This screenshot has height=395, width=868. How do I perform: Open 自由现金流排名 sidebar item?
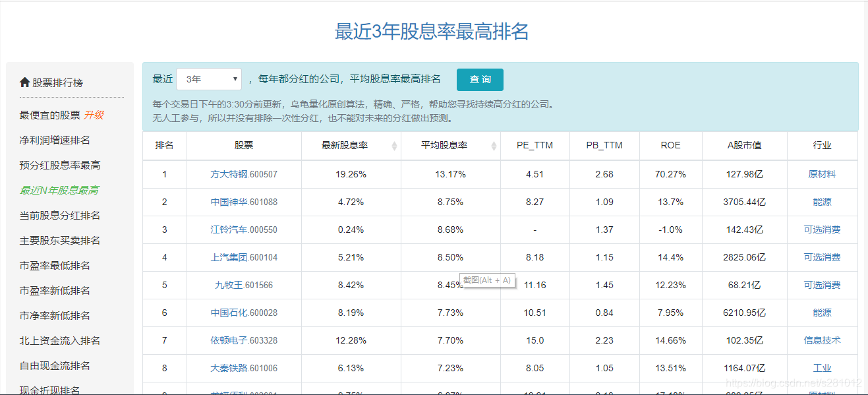(55, 365)
